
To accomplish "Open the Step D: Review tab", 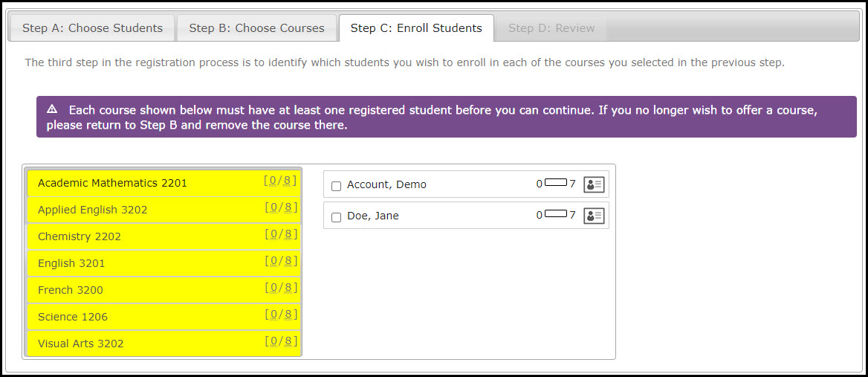I will click(551, 28).
